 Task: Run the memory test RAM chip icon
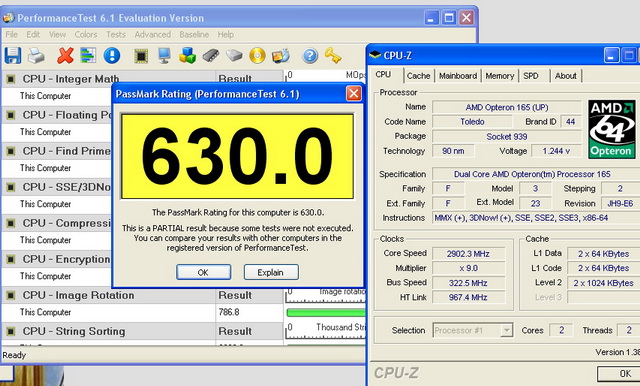click(211, 55)
